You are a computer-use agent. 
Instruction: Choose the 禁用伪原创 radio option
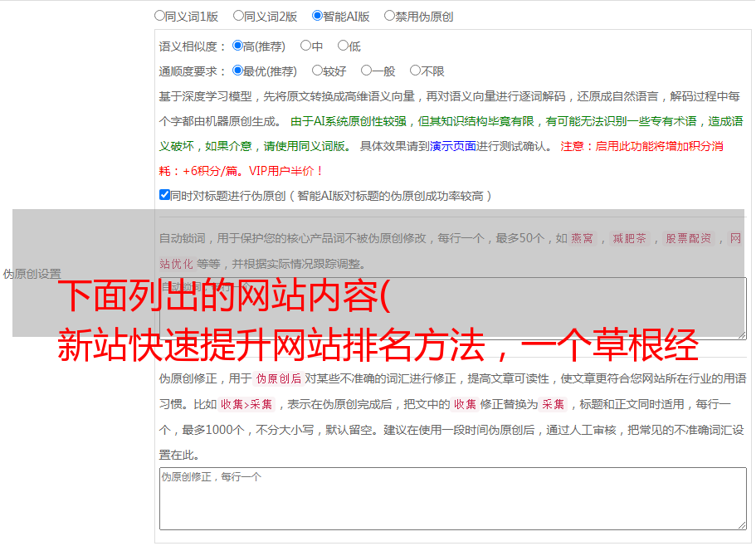coord(389,16)
